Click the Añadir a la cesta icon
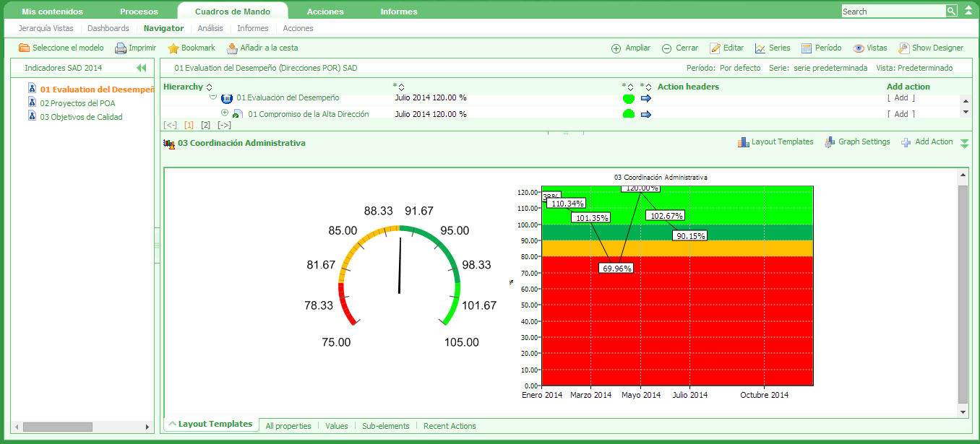The image size is (980, 444). pyautogui.click(x=232, y=48)
